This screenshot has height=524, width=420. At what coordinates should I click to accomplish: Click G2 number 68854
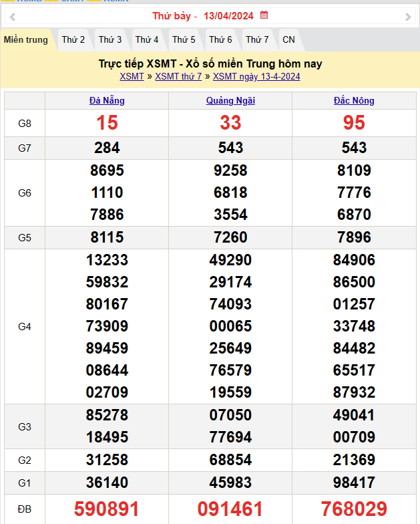(x=230, y=460)
